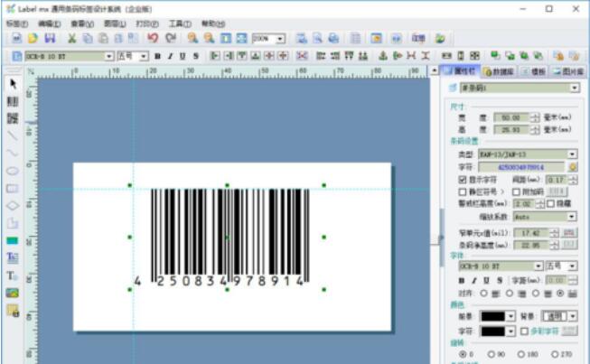The height and width of the screenshot is (364, 590).
Task: Click the red Undo arrow
Action: coord(153,38)
